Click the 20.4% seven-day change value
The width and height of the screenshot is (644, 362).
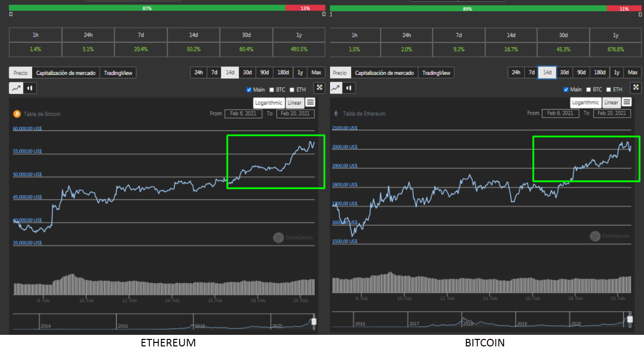coord(141,49)
